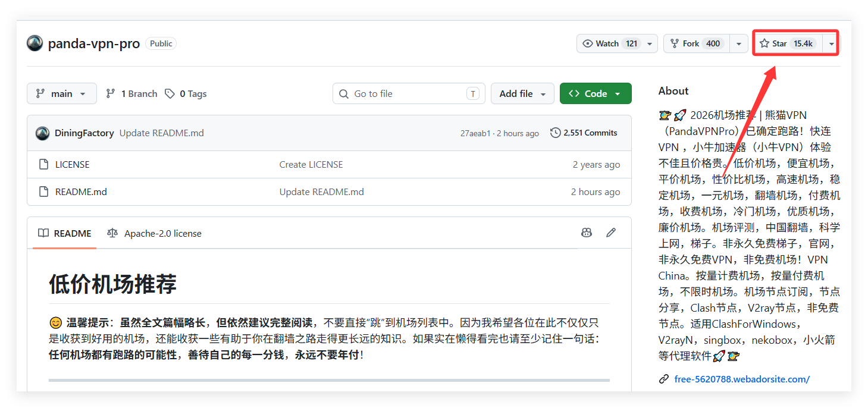The image size is (868, 408).
Task: Click the Watch count 121
Action: (x=632, y=43)
